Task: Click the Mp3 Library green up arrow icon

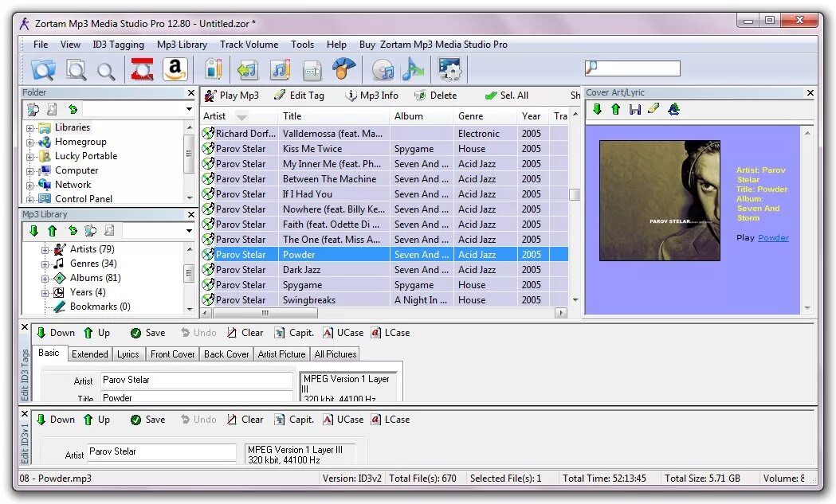Action: click(53, 231)
